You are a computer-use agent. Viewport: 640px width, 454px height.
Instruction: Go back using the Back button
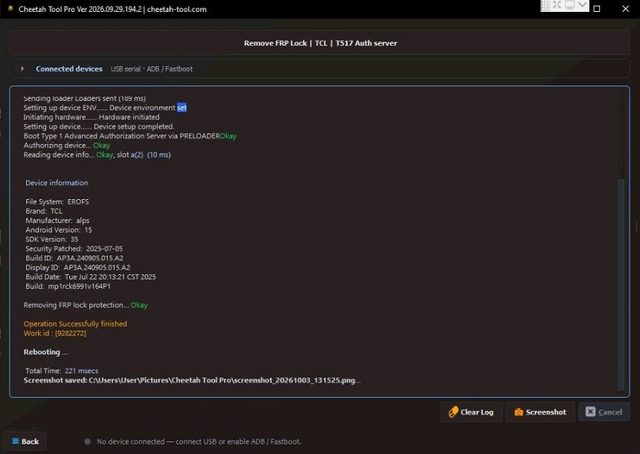pos(25,441)
